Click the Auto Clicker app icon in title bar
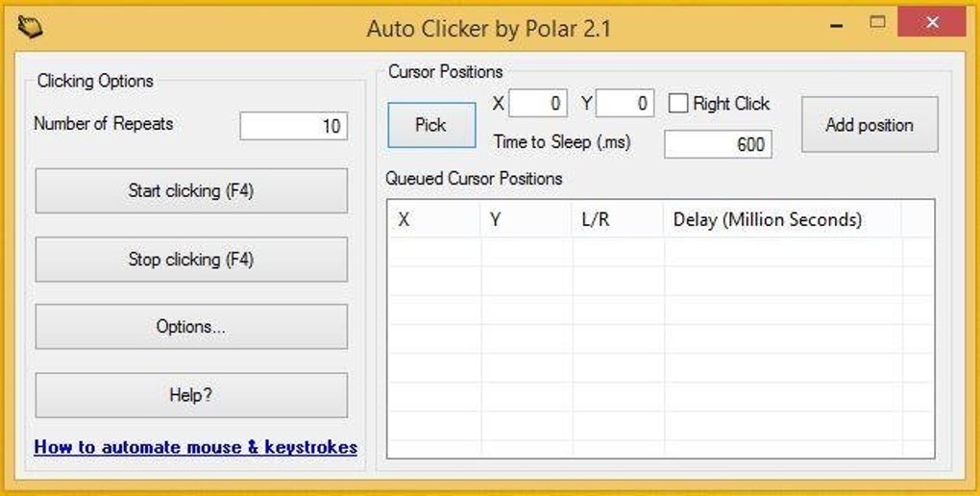 30,28
